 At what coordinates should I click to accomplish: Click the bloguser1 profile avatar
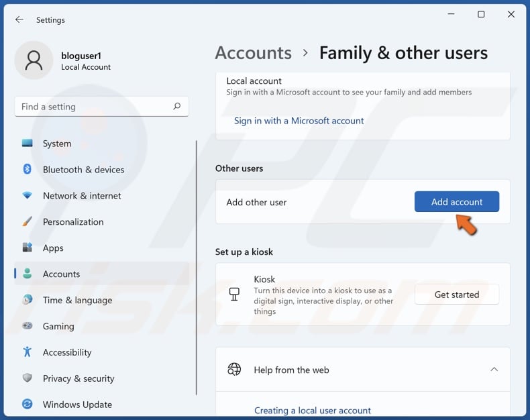tap(34, 60)
